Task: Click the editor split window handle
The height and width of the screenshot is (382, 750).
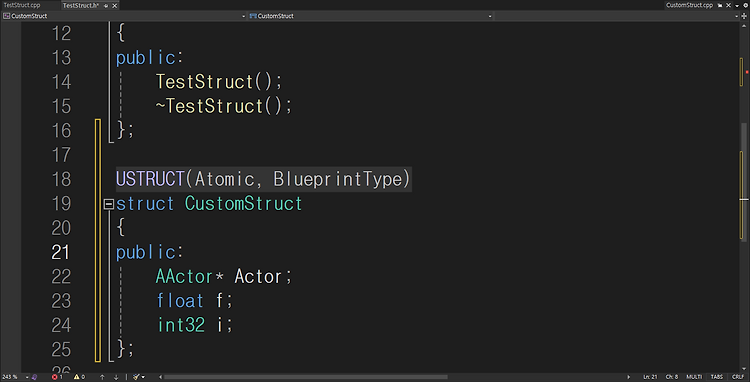Action: coord(745,16)
